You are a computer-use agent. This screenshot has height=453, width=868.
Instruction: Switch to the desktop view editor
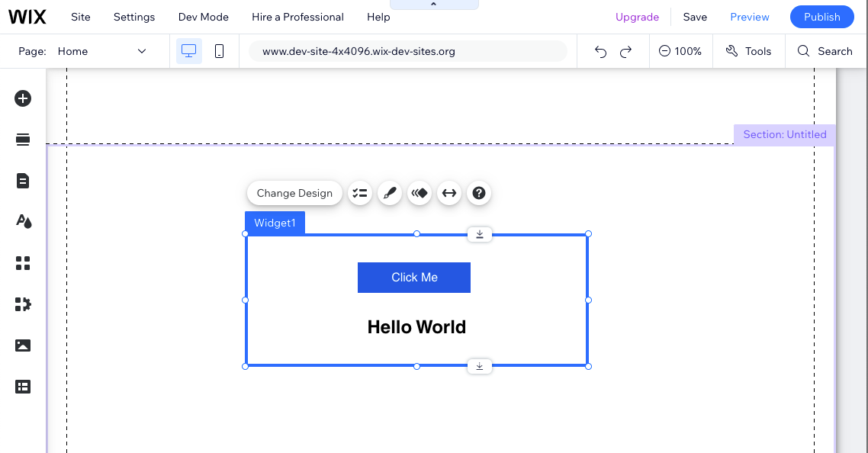coord(188,51)
